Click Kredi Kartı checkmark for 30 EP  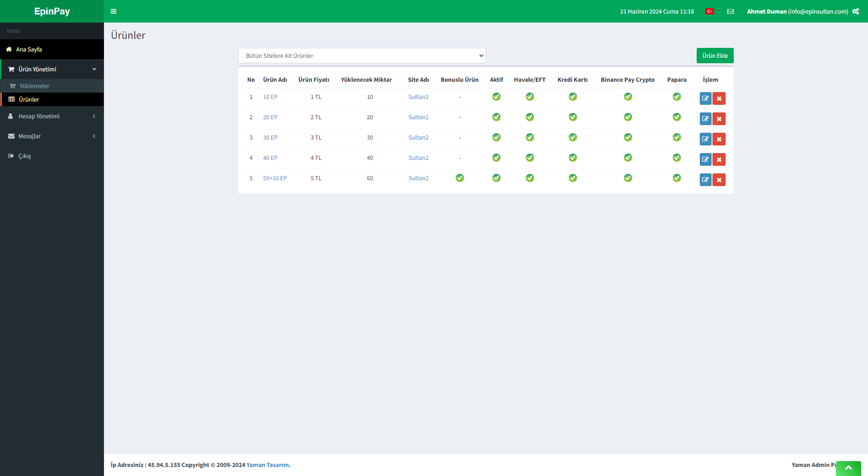coord(573,137)
